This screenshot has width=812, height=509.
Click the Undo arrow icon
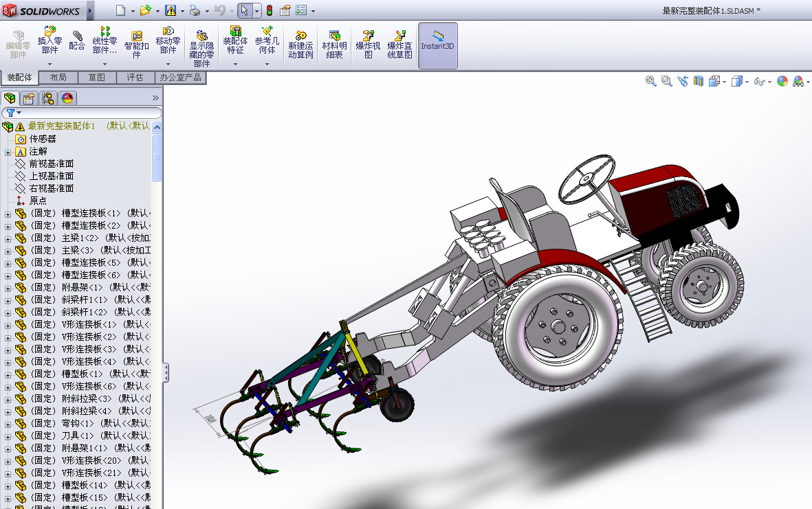219,10
